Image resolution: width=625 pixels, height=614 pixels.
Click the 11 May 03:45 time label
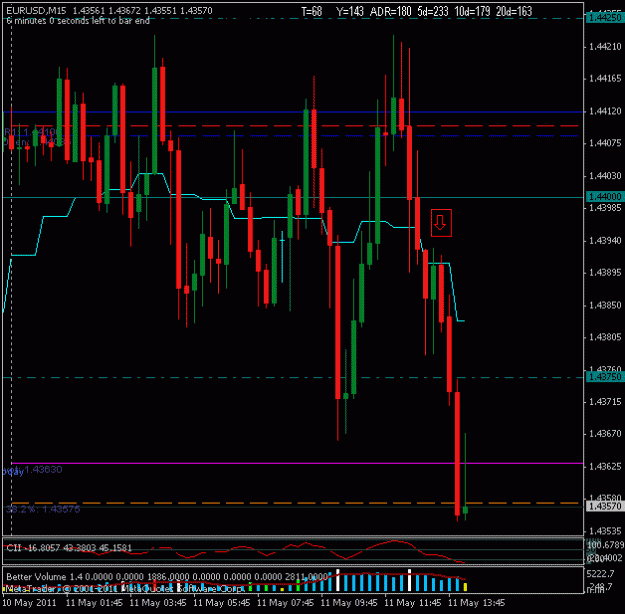pos(158,603)
